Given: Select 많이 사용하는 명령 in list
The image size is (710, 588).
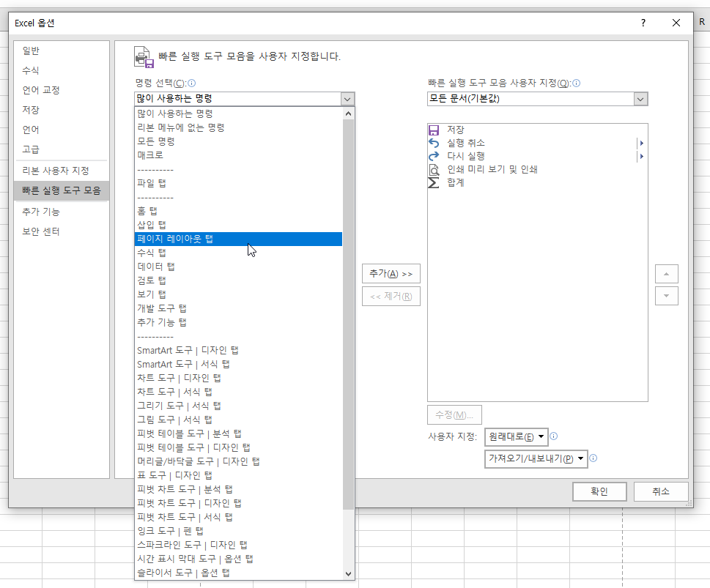Looking at the screenshot, I should click(x=238, y=113).
